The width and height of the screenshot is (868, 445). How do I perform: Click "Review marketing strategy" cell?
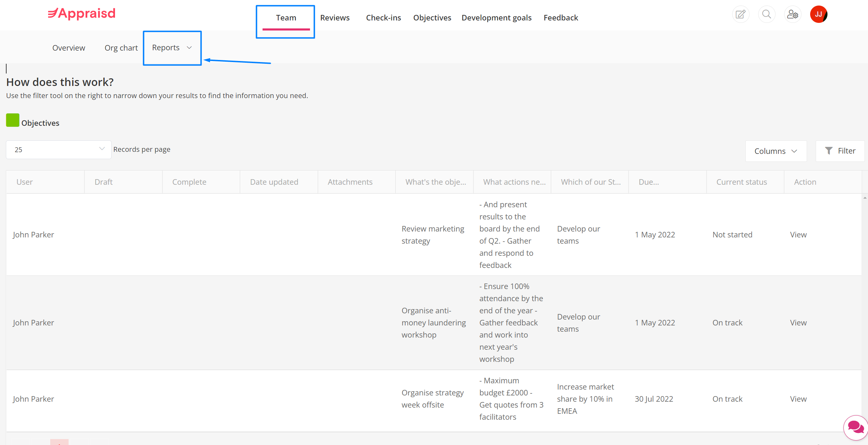433,235
